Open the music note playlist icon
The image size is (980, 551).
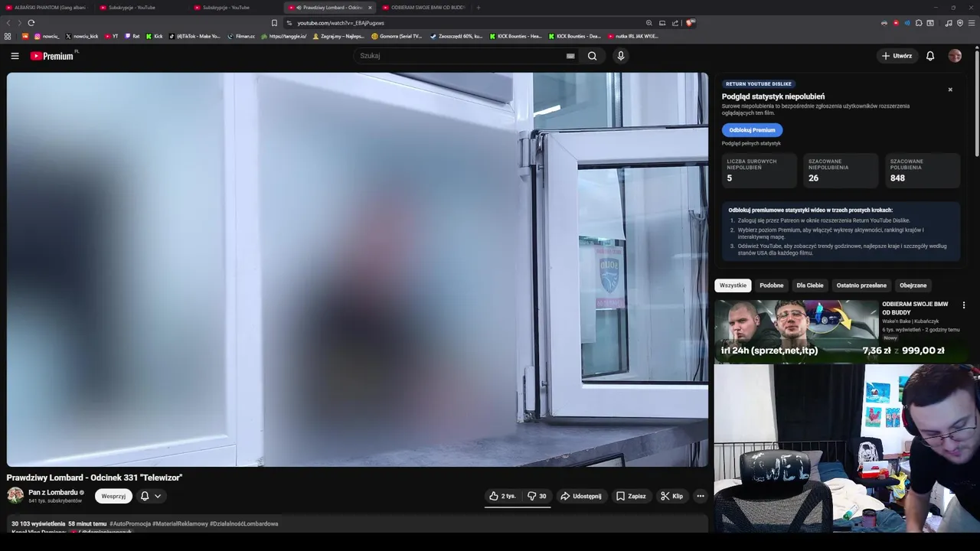point(949,23)
